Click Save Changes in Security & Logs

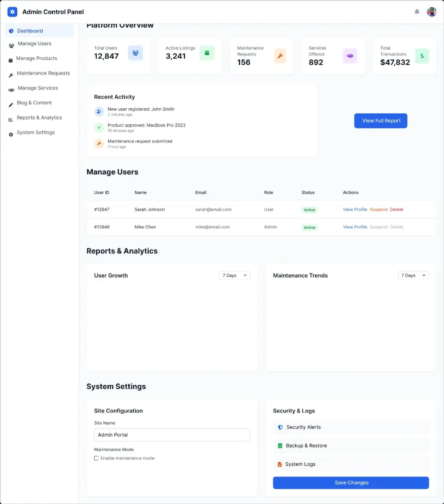[x=351, y=483]
